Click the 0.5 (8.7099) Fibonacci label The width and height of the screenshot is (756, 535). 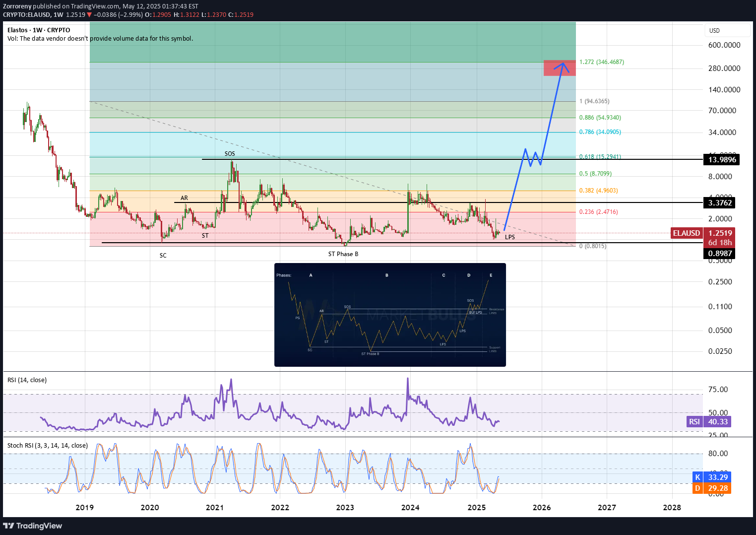coord(595,174)
